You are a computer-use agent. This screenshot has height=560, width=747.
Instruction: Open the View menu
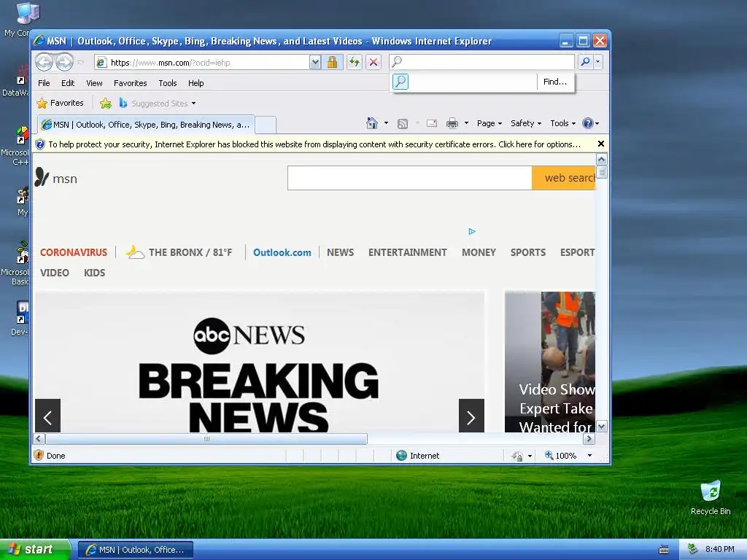[x=94, y=83]
